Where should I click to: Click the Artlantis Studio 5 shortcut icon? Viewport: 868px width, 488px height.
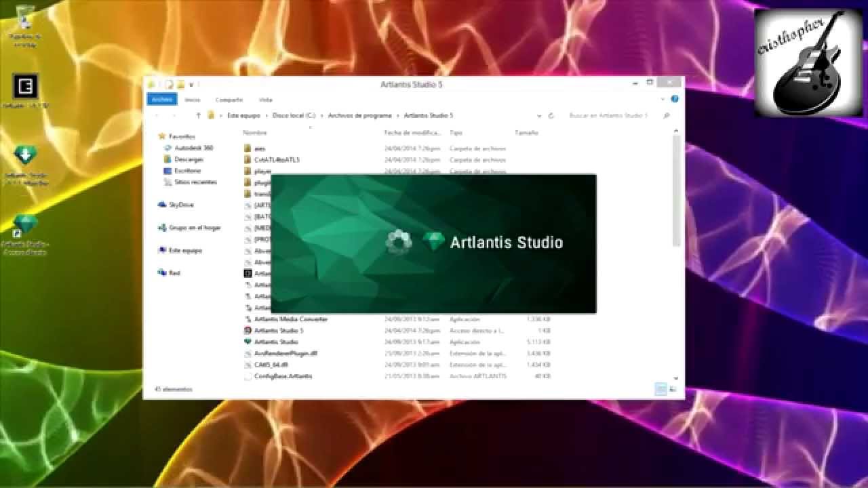tap(248, 330)
